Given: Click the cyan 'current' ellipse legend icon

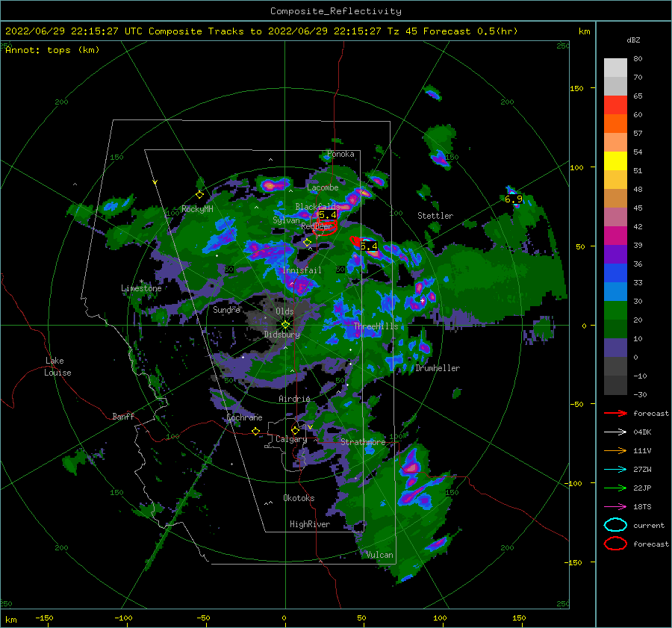Looking at the screenshot, I should [x=615, y=525].
